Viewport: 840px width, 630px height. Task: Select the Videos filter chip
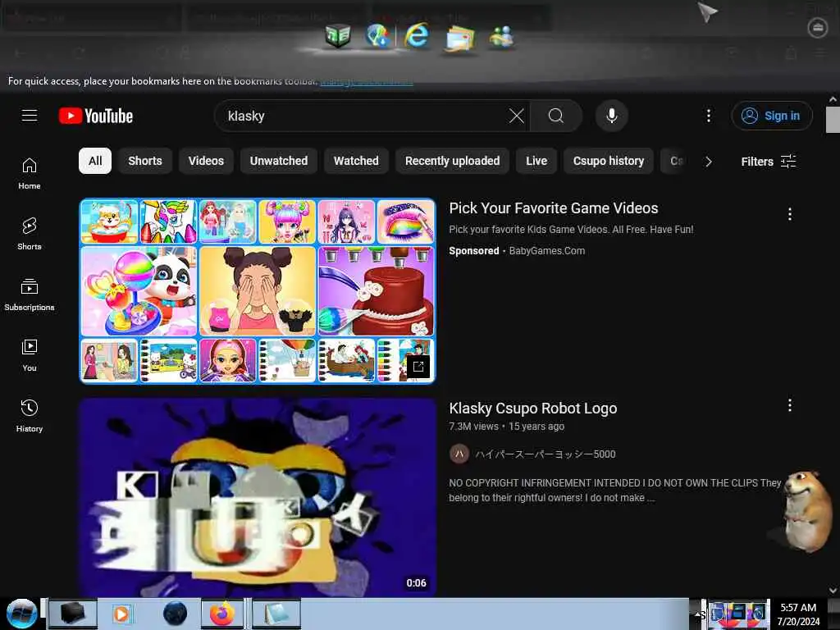pos(206,161)
